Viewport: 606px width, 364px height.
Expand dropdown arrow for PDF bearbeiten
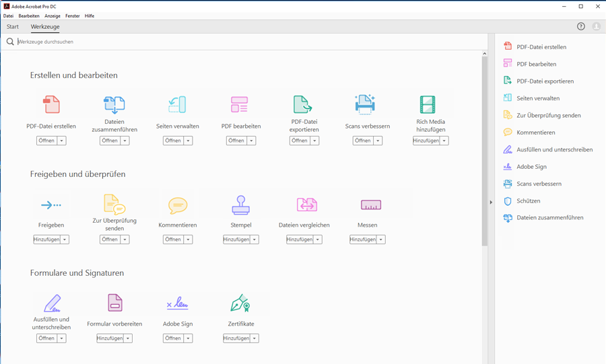click(252, 141)
